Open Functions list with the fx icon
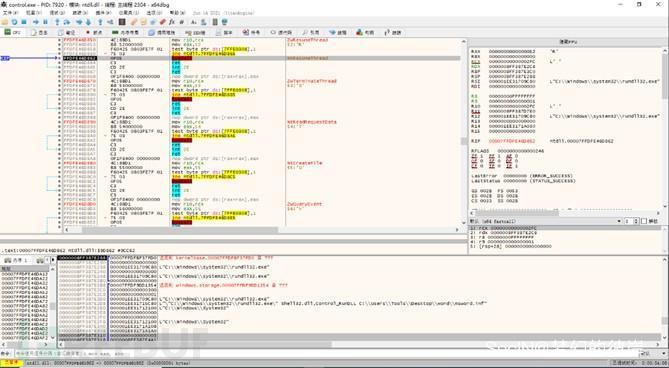Viewport: 669px width, 368px height. 172,22
